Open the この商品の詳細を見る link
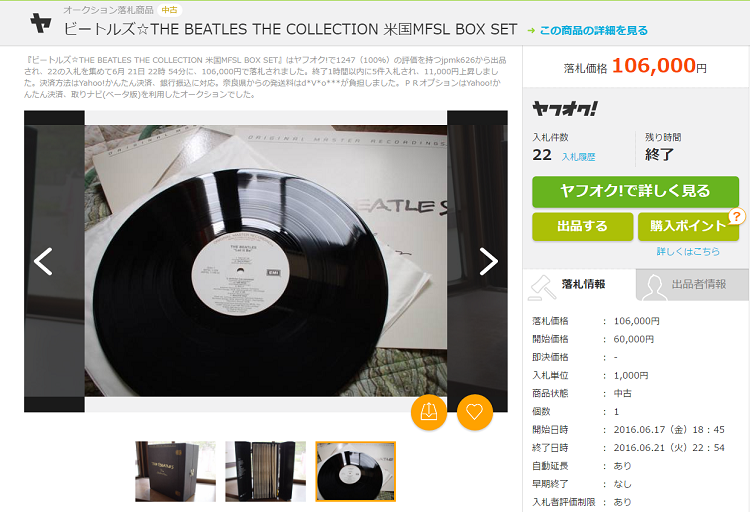 [594, 30]
